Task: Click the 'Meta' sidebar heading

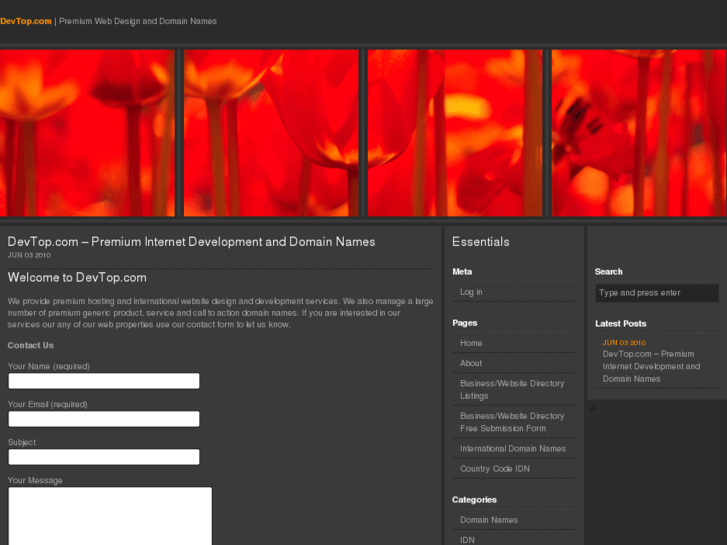Action: click(x=462, y=272)
